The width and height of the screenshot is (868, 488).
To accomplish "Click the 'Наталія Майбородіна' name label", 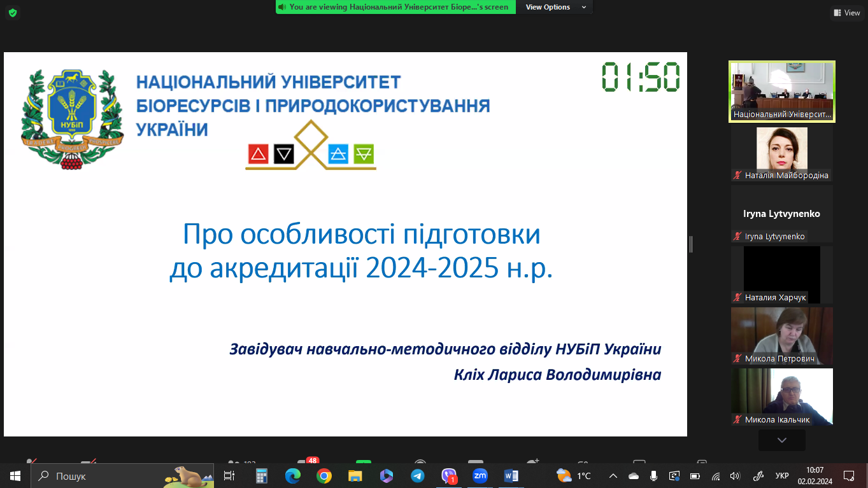I will pyautogui.click(x=787, y=175).
